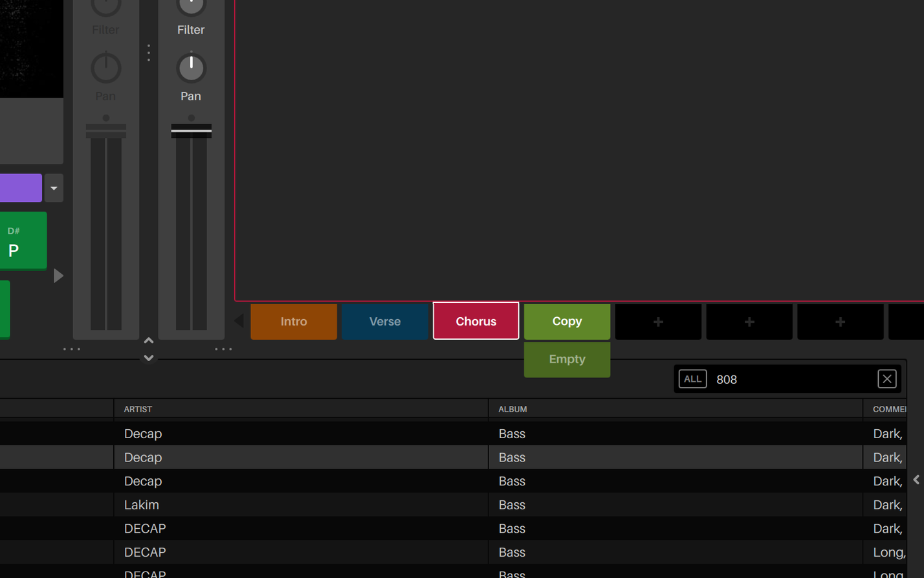Switch to the Verse section
Screen dimensions: 924x578
pos(384,321)
